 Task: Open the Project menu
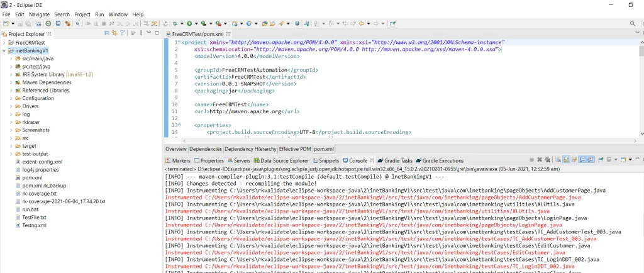point(82,14)
